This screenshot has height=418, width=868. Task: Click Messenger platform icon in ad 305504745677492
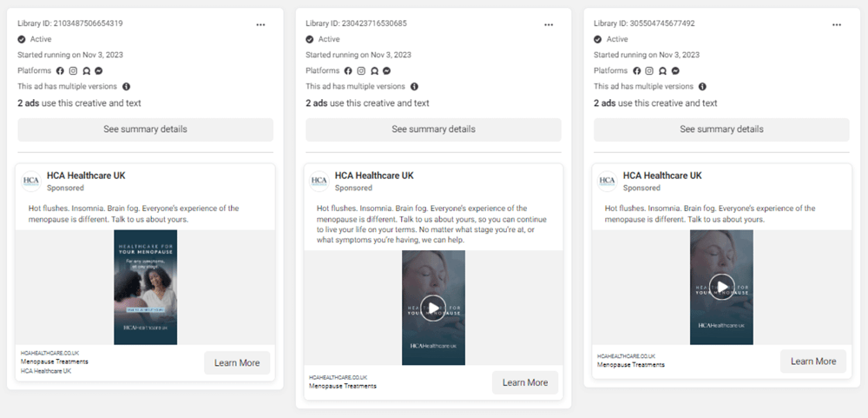click(x=675, y=71)
